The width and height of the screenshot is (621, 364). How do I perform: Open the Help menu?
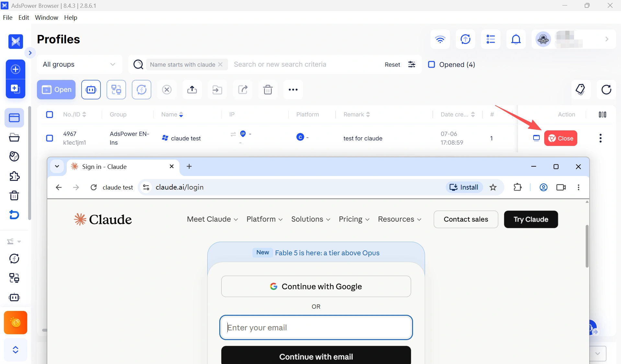tap(71, 17)
